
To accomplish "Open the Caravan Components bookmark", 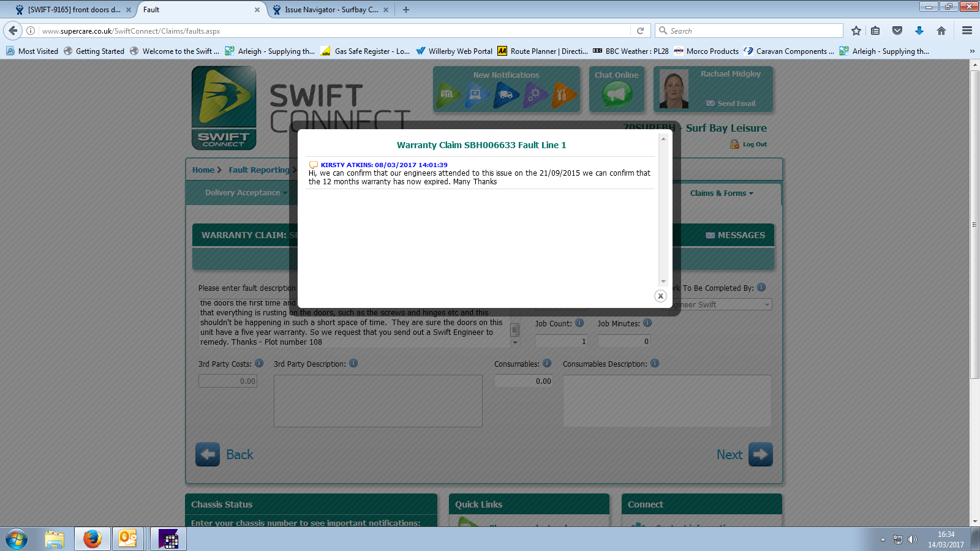I will [789, 51].
